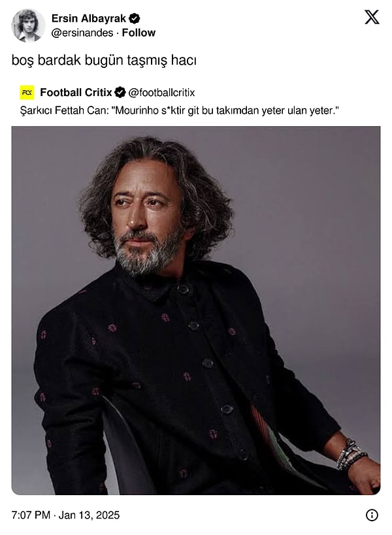The height and width of the screenshot is (535, 392).
Task: Click Football Critix's verified badge
Action: 120,92
